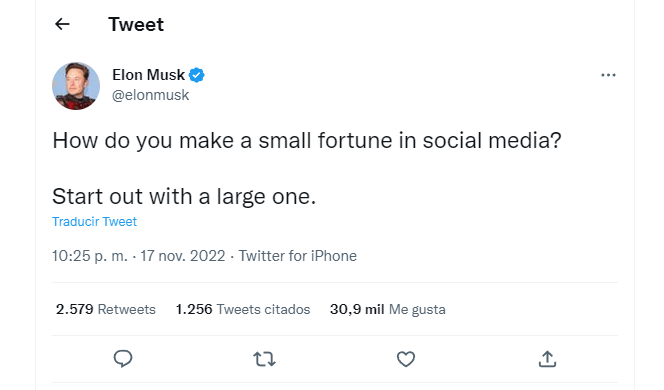Open the reply speech bubble icon

click(x=123, y=359)
